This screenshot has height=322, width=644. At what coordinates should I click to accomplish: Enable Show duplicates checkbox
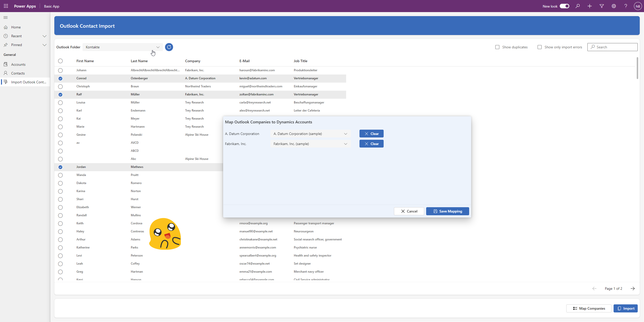point(497,47)
